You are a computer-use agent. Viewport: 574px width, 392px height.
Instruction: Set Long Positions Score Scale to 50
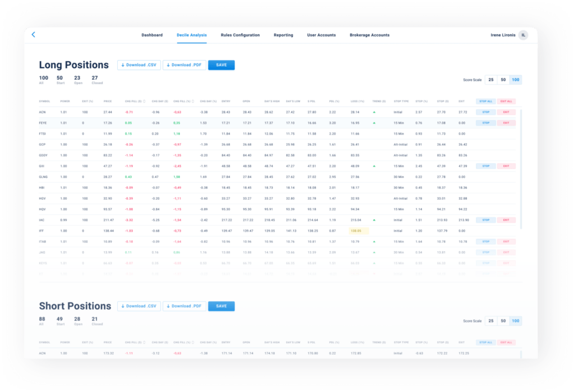[x=503, y=80]
